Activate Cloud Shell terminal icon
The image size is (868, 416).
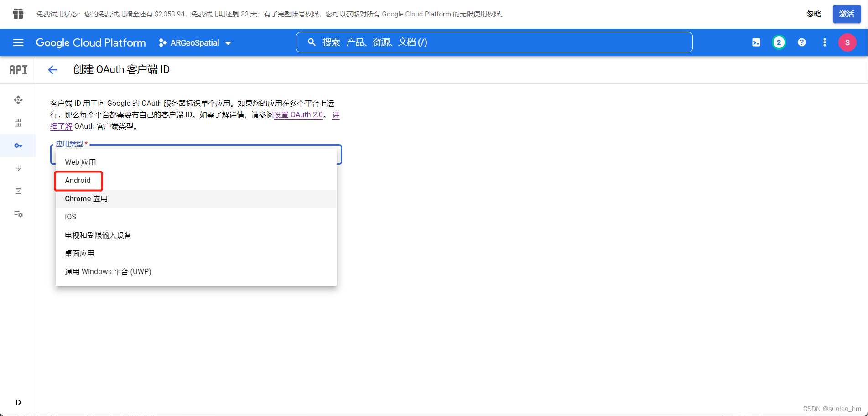pos(756,42)
